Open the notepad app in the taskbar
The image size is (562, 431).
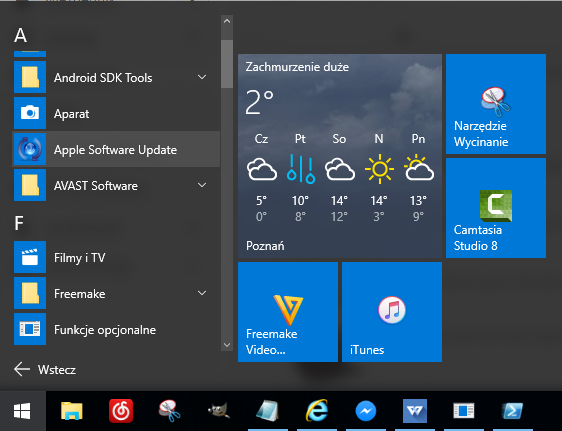point(268,411)
